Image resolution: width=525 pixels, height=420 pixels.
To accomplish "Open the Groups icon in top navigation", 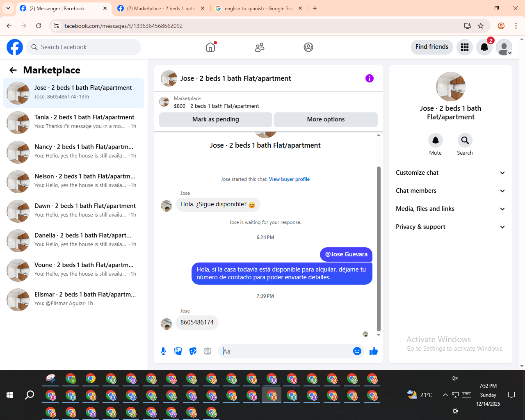I will 308,47.
